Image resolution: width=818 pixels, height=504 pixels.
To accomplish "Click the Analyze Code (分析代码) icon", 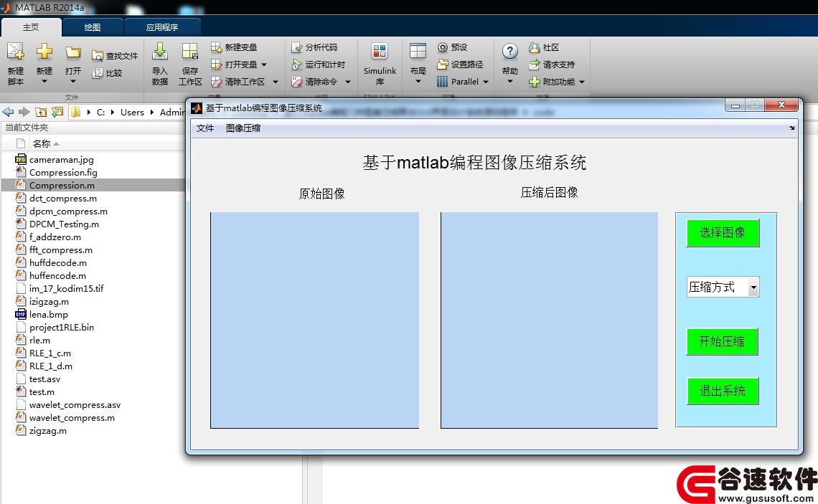I will pos(297,47).
